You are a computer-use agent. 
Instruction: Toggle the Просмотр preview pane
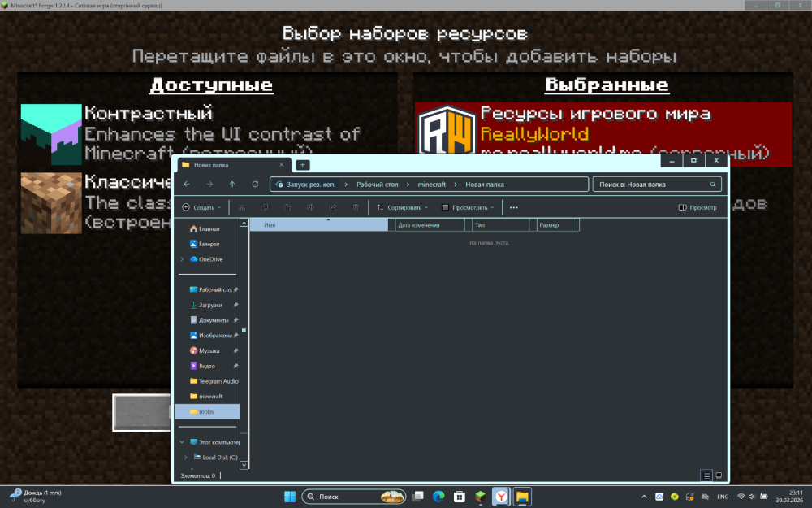pyautogui.click(x=698, y=207)
